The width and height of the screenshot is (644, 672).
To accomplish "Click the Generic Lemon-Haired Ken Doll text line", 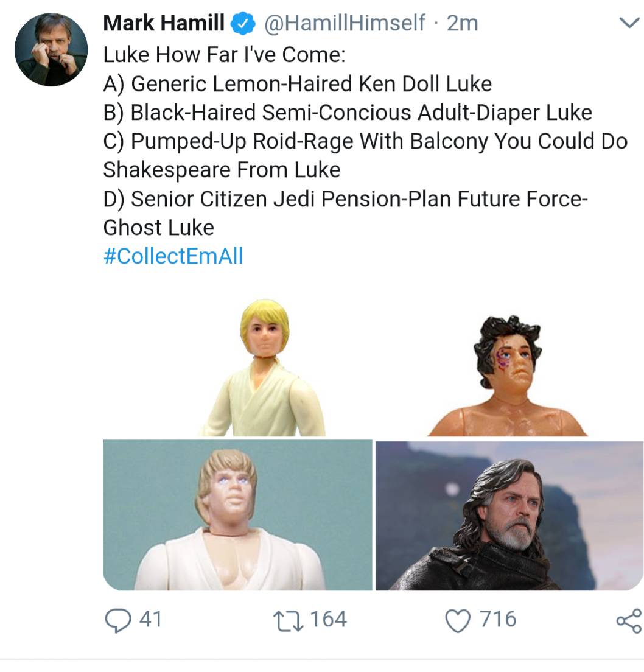I will pos(297,83).
